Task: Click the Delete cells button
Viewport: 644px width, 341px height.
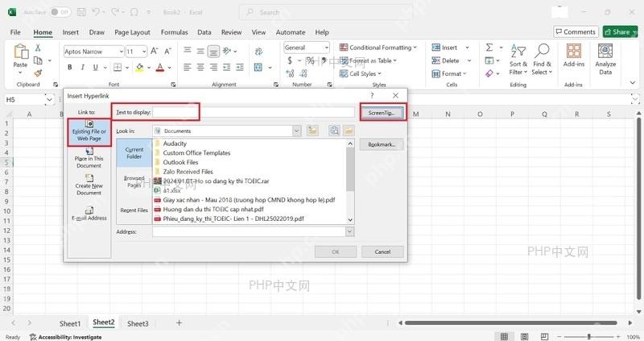Action: click(x=446, y=60)
